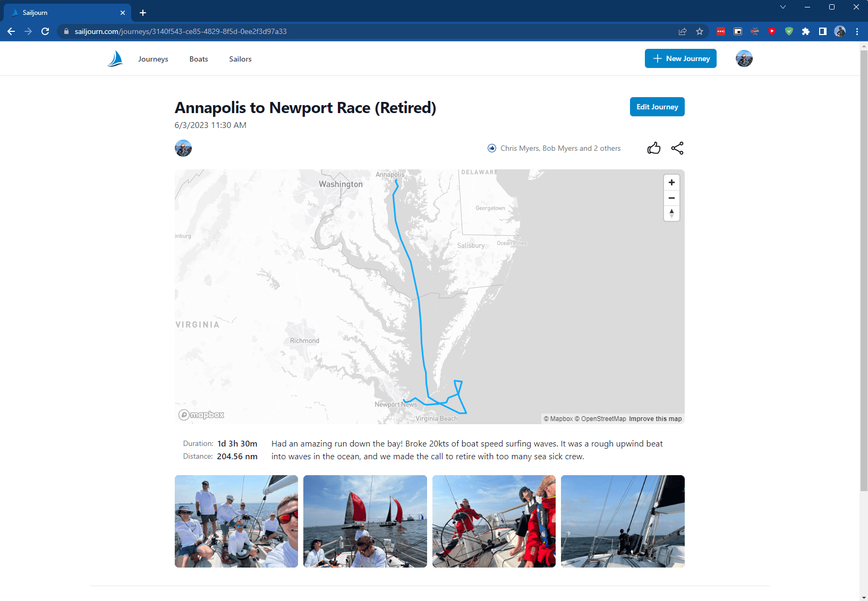Image resolution: width=868 pixels, height=601 pixels.
Task: Open the © Mapbox attribution link
Action: click(558, 419)
